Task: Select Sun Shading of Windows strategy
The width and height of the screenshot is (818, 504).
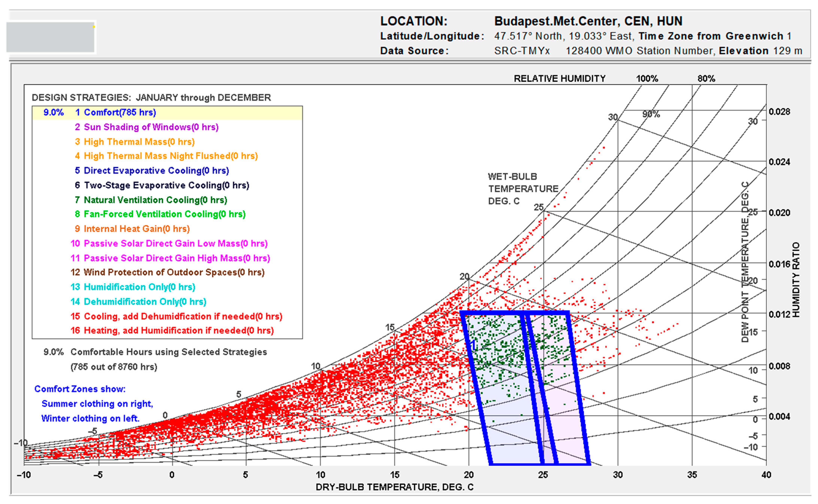Action: 151,127
